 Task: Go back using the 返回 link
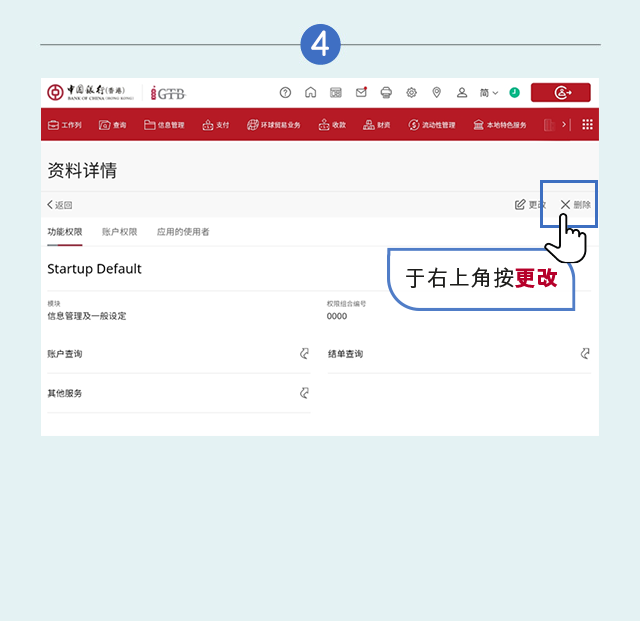(x=60, y=205)
